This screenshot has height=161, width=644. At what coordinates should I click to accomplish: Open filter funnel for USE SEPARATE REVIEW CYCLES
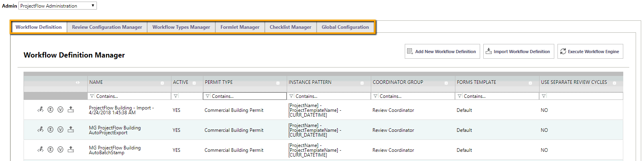(544, 96)
